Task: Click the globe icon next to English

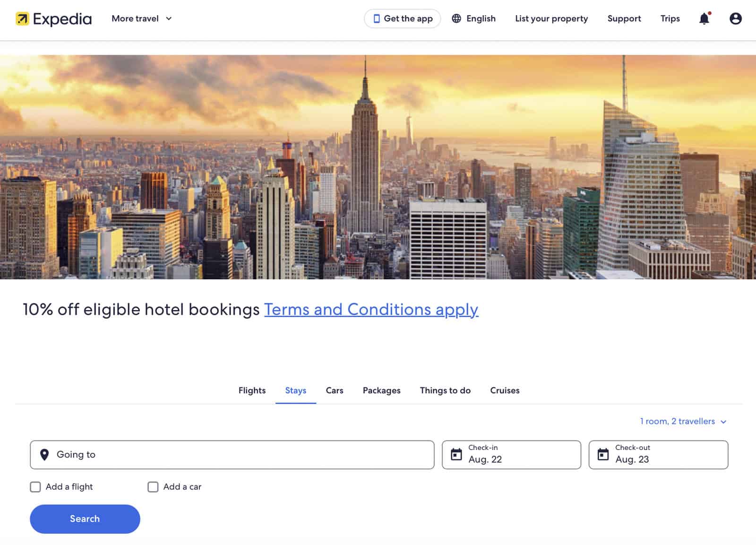Action: (x=456, y=18)
